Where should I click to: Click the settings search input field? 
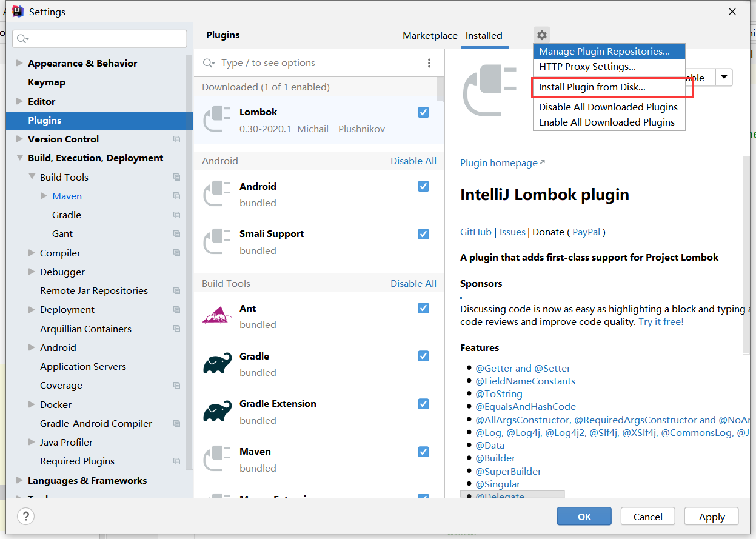pyautogui.click(x=100, y=39)
